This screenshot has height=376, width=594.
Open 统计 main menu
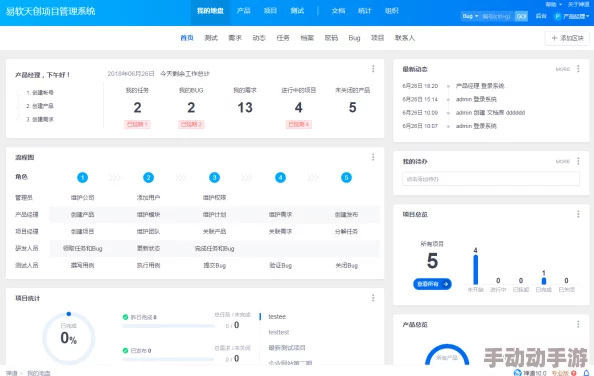coord(364,11)
